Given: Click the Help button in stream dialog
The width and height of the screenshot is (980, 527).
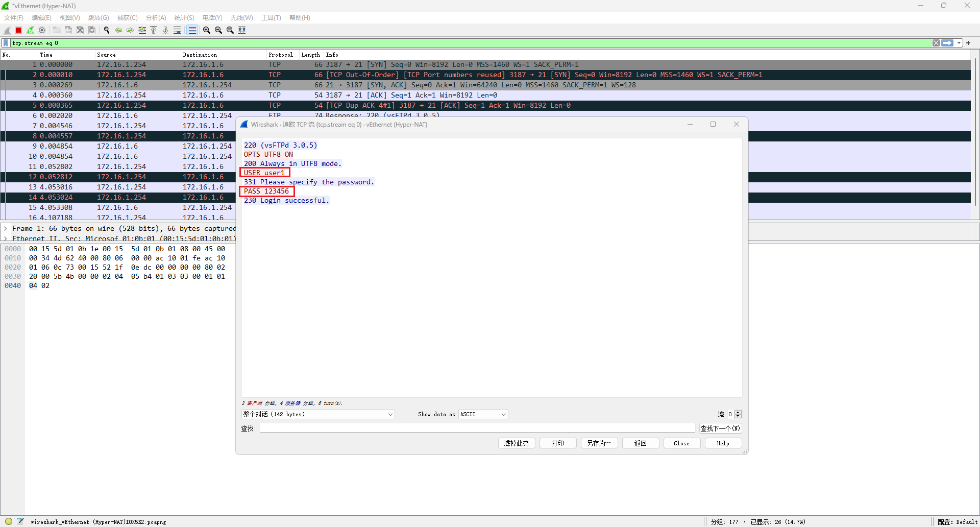Looking at the screenshot, I should [723, 443].
